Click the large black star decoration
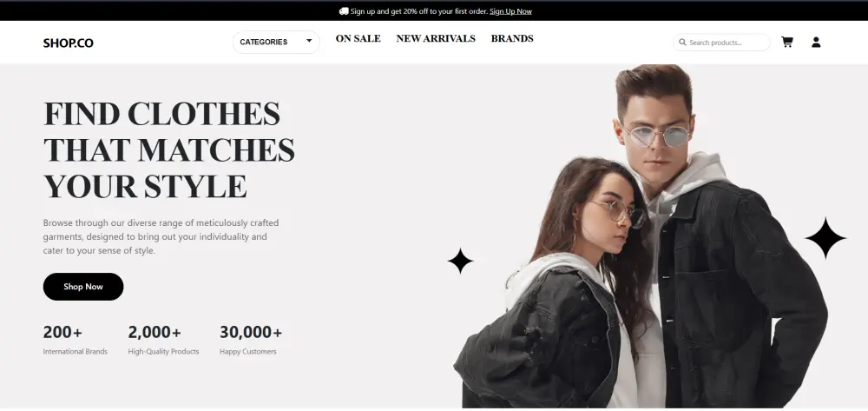The width and height of the screenshot is (868, 411). tap(825, 237)
